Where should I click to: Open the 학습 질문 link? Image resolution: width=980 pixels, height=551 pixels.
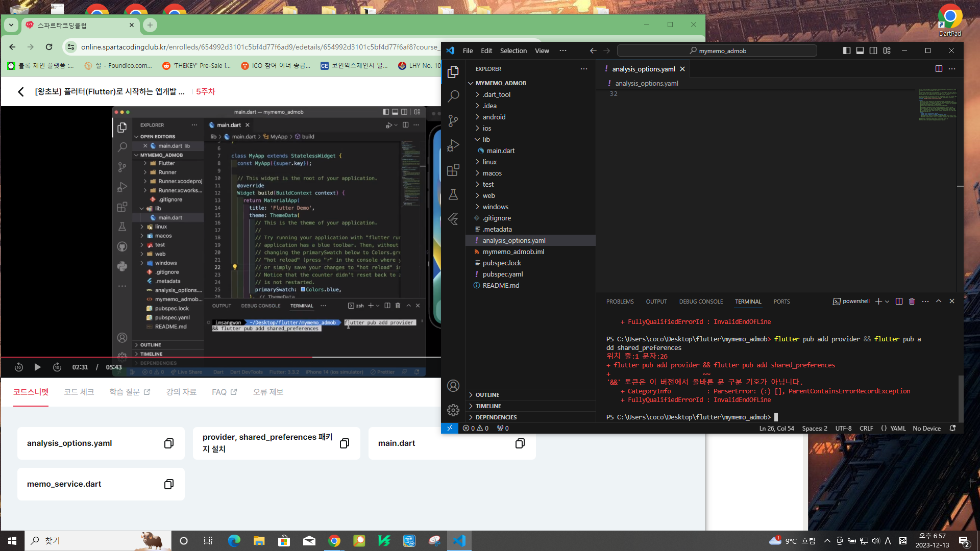pyautogui.click(x=130, y=392)
